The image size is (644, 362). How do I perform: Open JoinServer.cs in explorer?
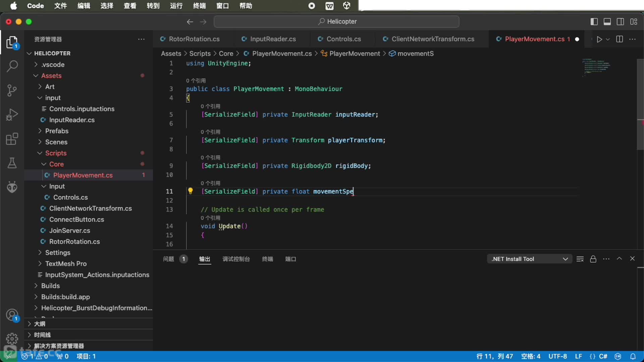(69, 230)
